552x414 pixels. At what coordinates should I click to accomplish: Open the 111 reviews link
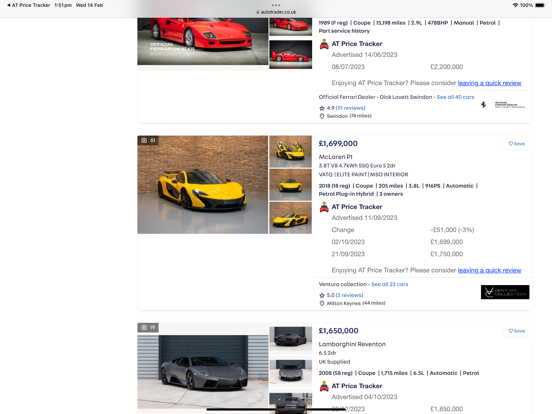pyautogui.click(x=350, y=108)
